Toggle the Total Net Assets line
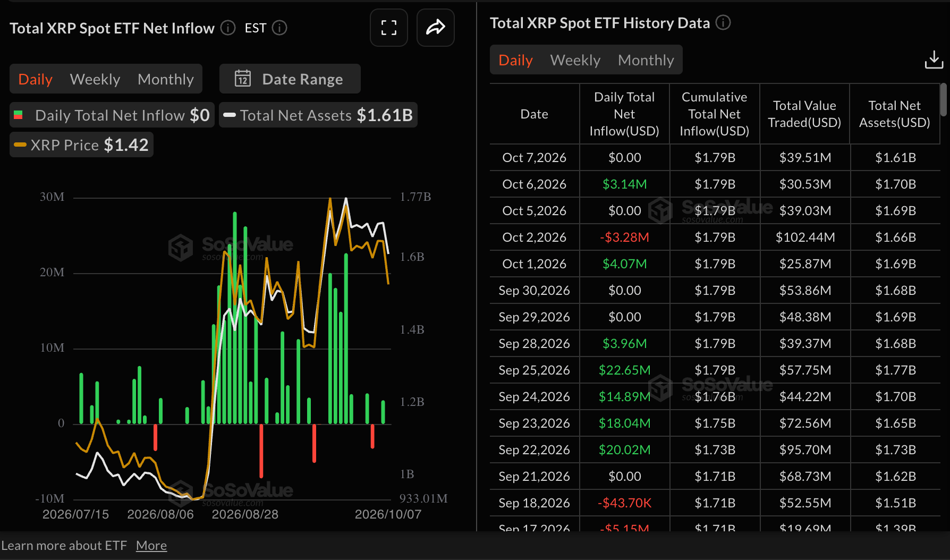The width and height of the screenshot is (950, 560). (318, 115)
